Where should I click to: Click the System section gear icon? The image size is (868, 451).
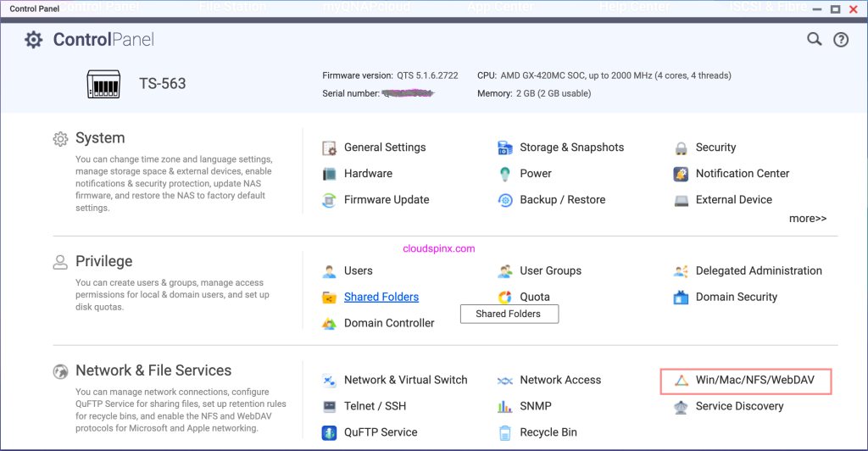tap(60, 139)
